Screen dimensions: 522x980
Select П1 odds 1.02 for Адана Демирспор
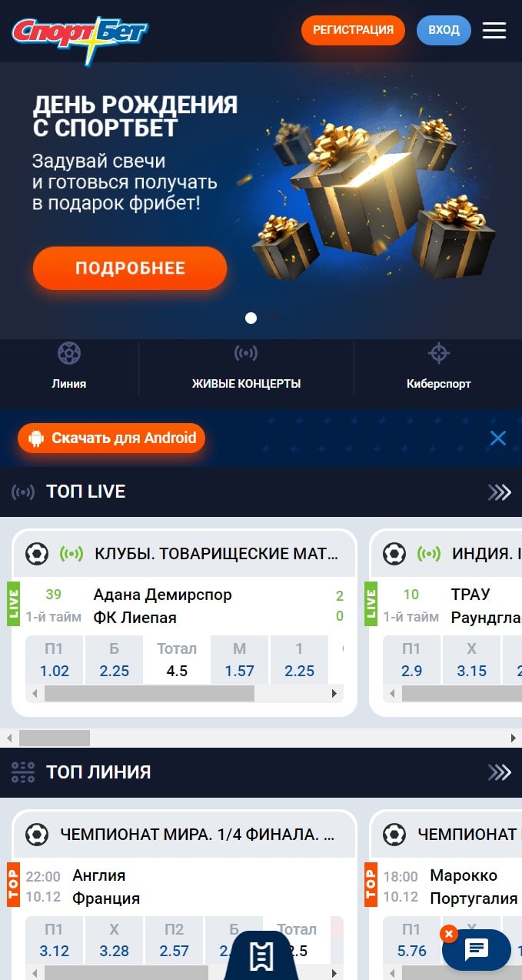(x=55, y=660)
